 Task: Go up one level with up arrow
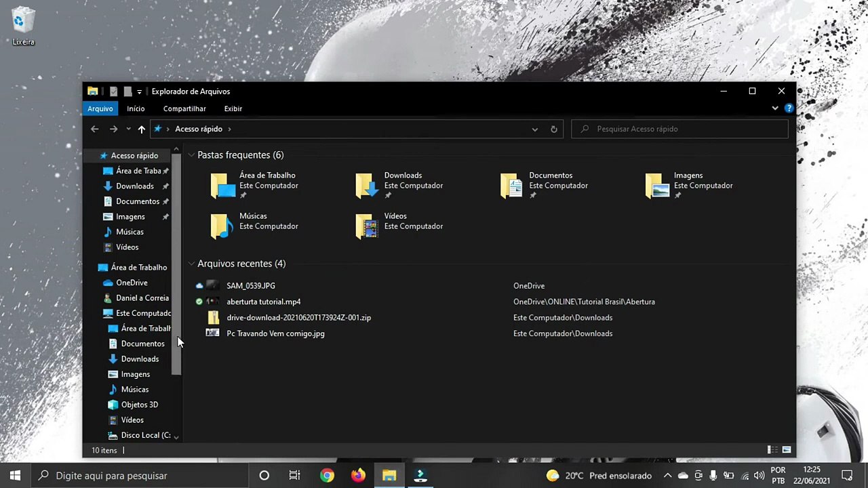[141, 129]
